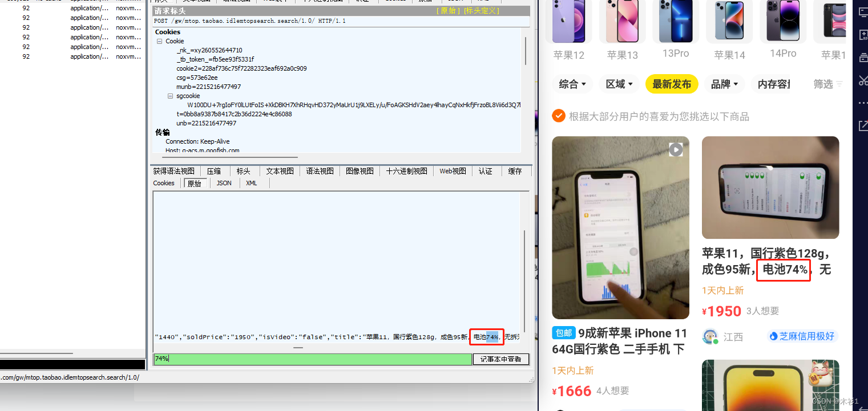The height and width of the screenshot is (411, 868).
Task: Open the JSON response sub-tab
Action: point(224,183)
